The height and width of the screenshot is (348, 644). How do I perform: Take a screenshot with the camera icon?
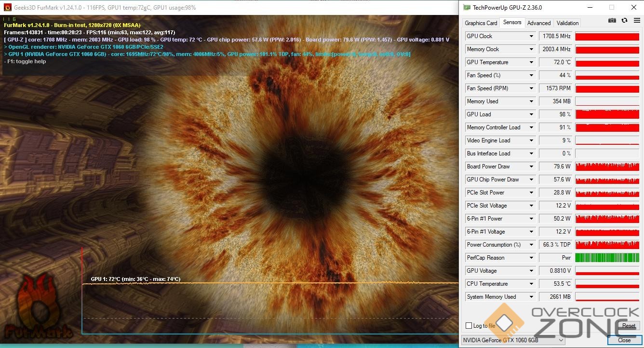pos(612,20)
